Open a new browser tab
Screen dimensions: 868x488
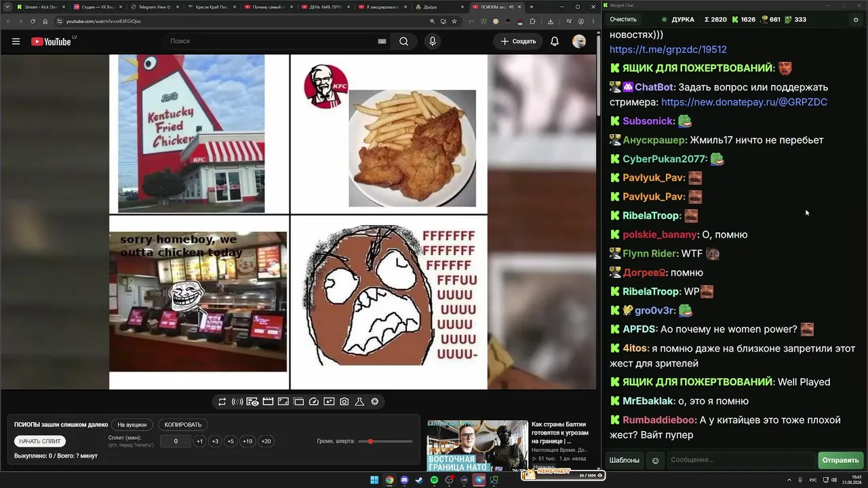pyautogui.click(x=532, y=7)
